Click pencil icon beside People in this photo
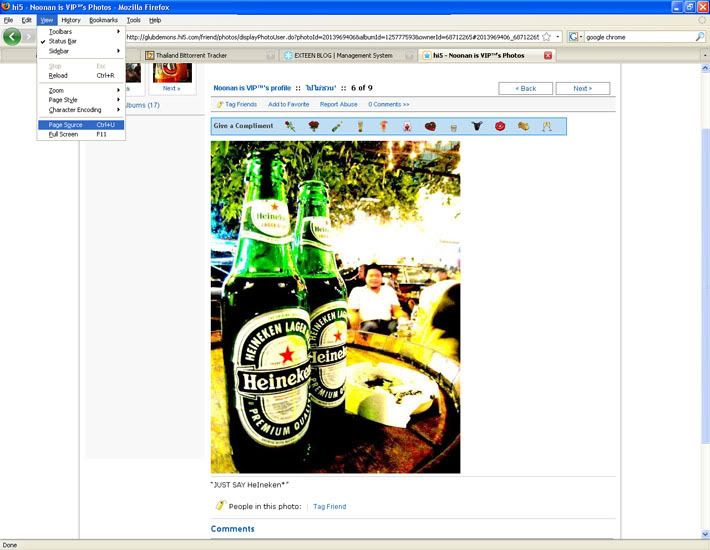Screen dimensions: 710x550 (x=220, y=506)
